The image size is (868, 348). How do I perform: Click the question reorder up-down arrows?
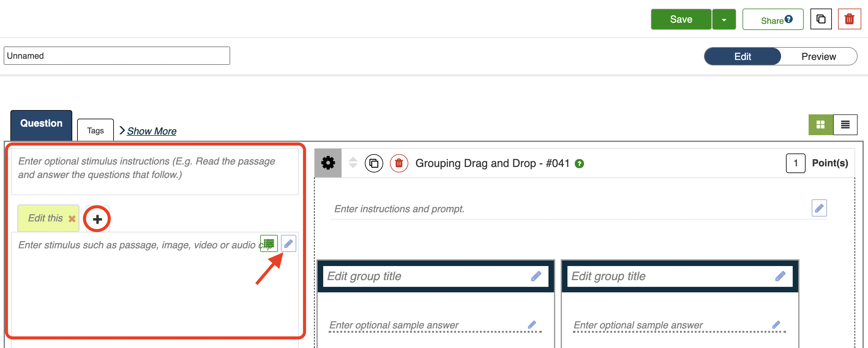pos(353,163)
